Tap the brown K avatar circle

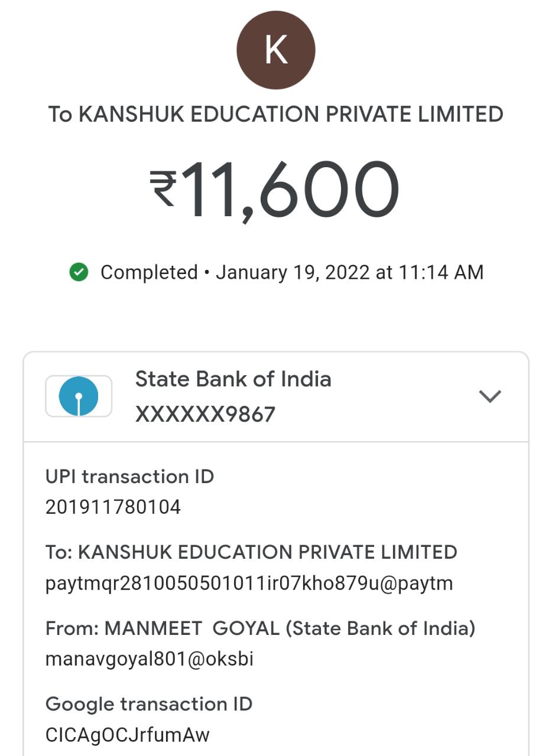(276, 50)
